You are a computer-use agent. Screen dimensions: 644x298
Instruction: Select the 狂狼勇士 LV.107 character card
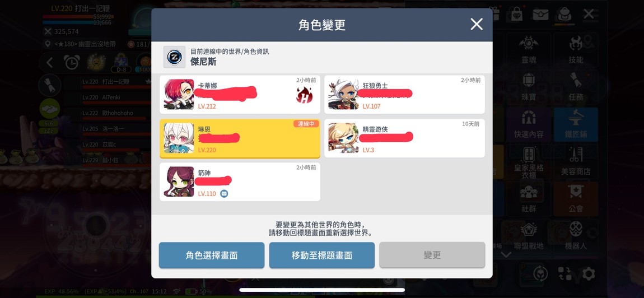(x=404, y=95)
